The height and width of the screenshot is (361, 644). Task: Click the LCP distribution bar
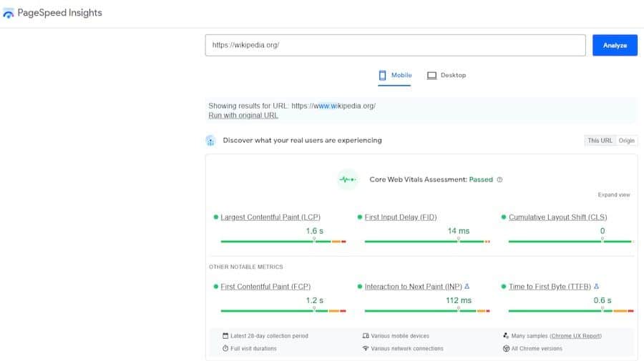(283, 242)
